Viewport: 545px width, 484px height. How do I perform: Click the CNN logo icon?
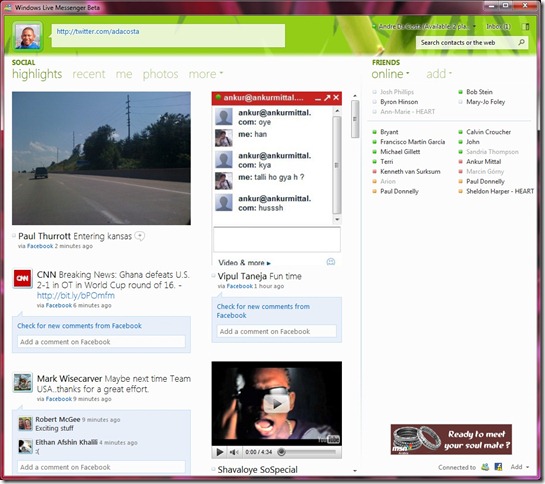23,278
